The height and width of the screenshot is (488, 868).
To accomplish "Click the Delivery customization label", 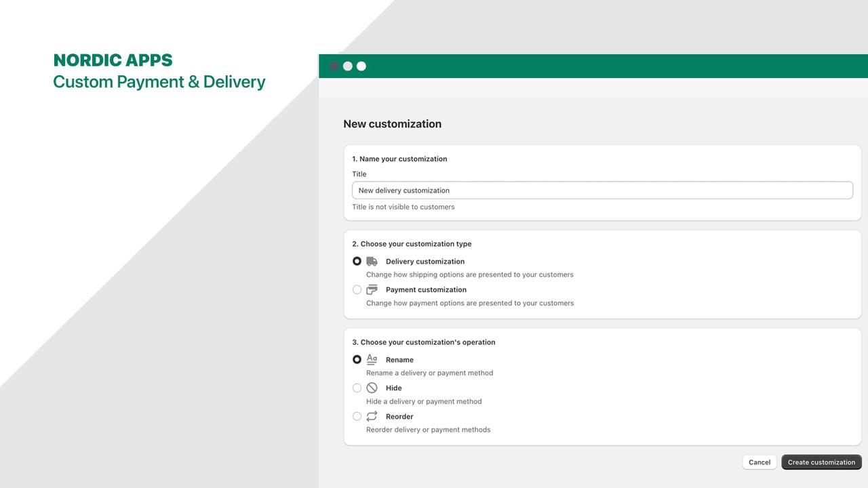I will (x=425, y=262).
